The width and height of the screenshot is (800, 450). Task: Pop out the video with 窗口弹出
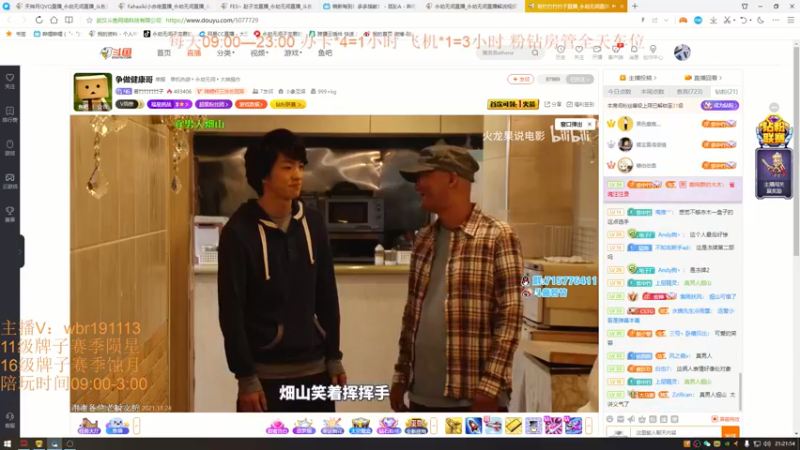click(x=571, y=124)
